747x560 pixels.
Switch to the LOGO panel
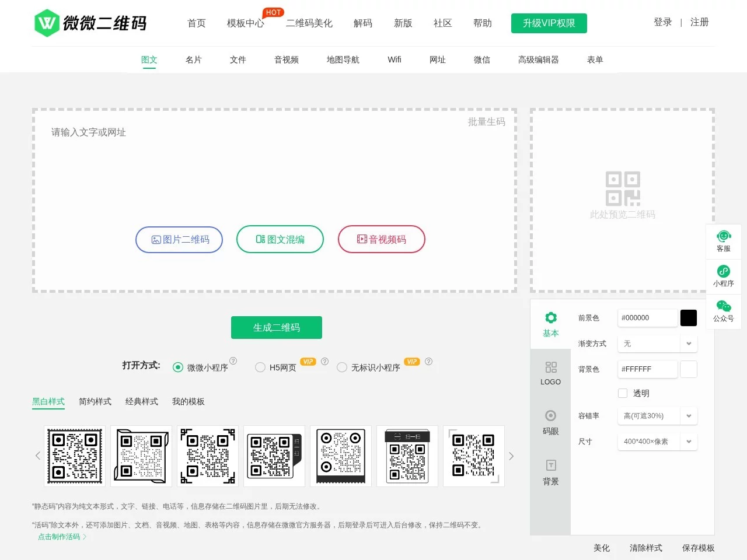click(550, 373)
